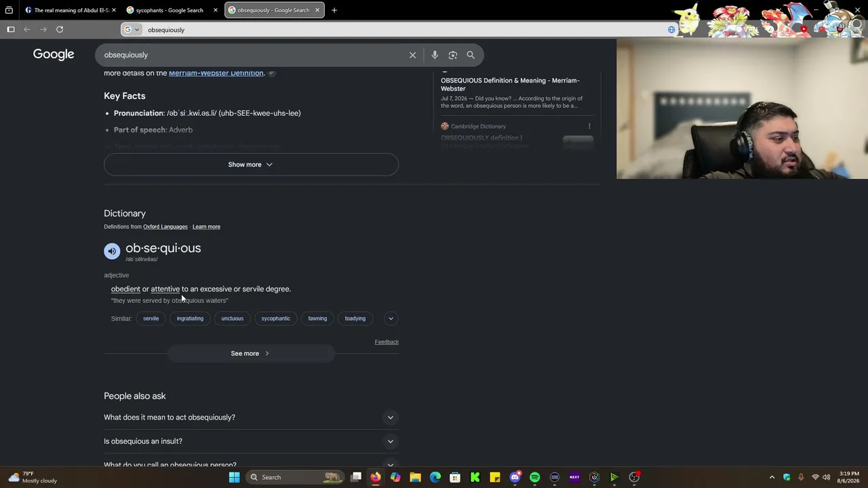Open Firefox from the taskbar
Viewport: 868px width, 488px height.
[376, 477]
